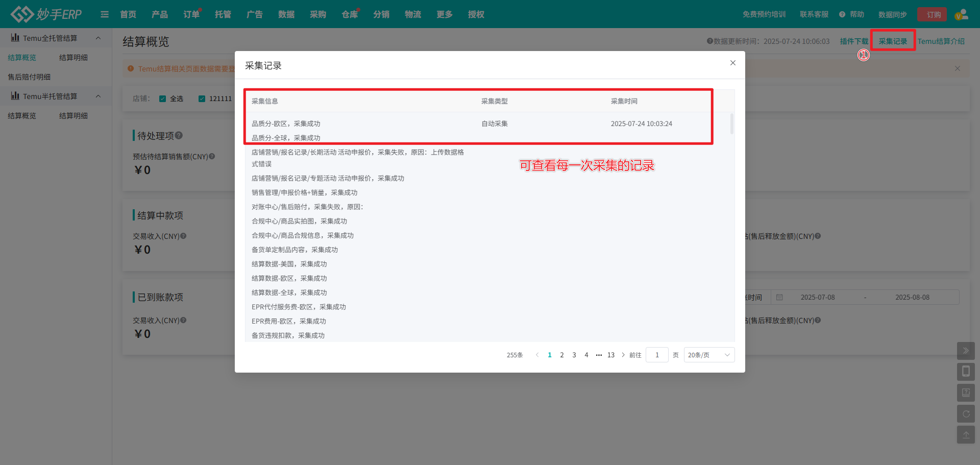Click the refresh icon in right toolbar
Screen dimensions: 980x465
(966, 413)
